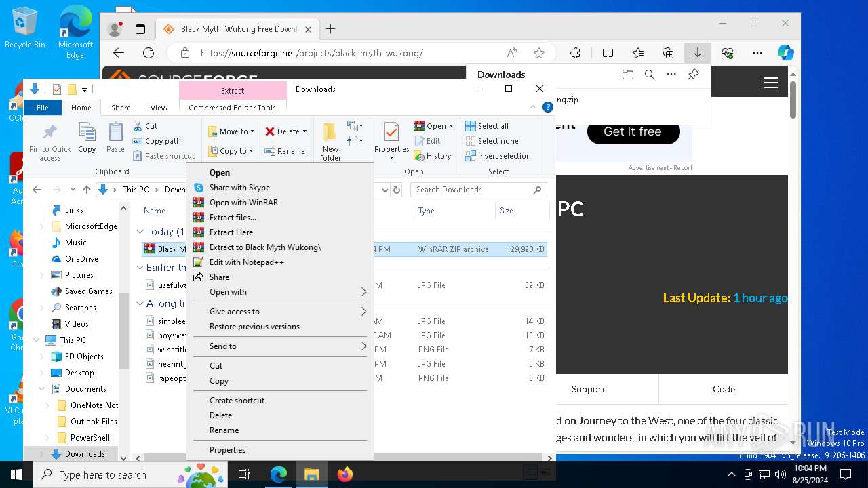Image resolution: width=868 pixels, height=488 pixels.
Task: Click the Up one level arrow
Action: [86, 190]
